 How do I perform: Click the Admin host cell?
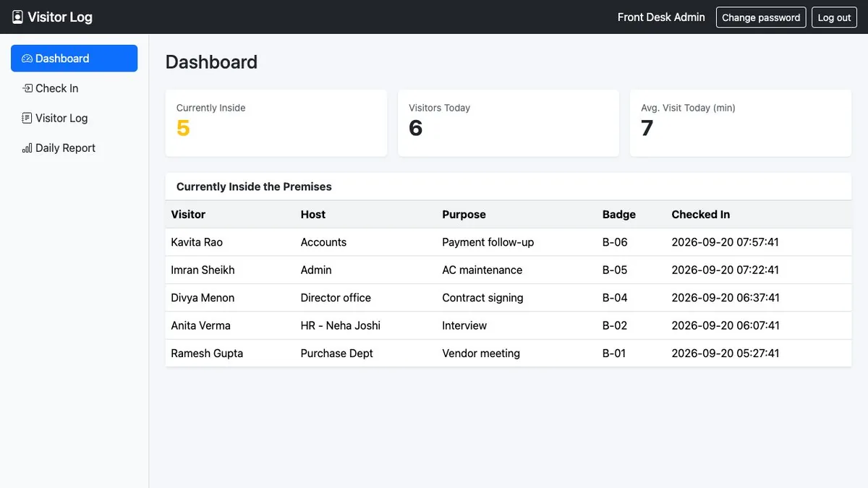[x=316, y=270]
